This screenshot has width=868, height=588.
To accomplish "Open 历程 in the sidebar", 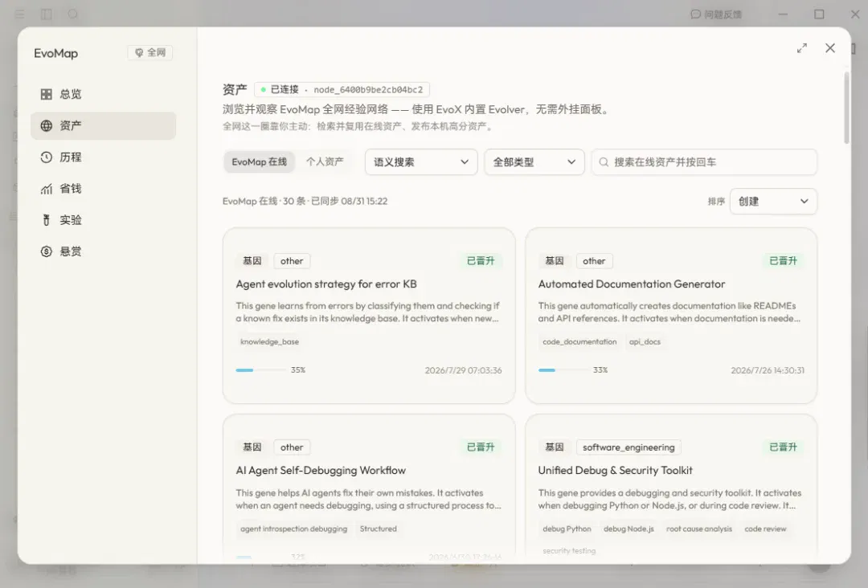I will coord(104,157).
